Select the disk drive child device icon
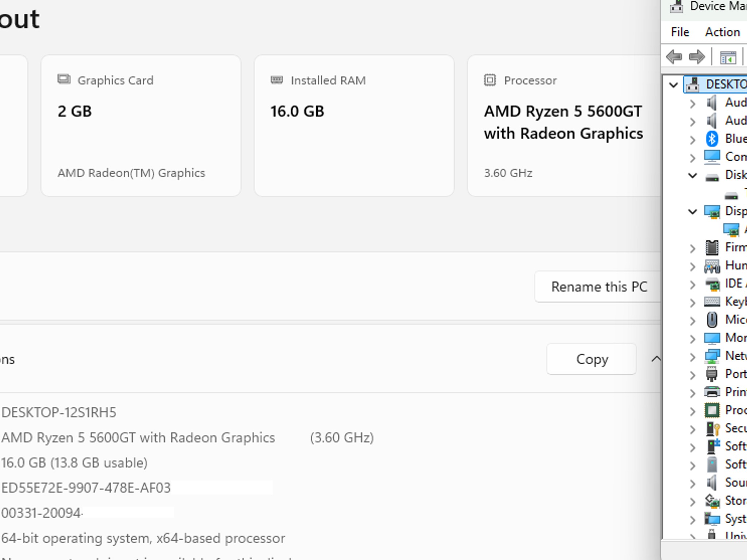747x560 pixels. 731,197
